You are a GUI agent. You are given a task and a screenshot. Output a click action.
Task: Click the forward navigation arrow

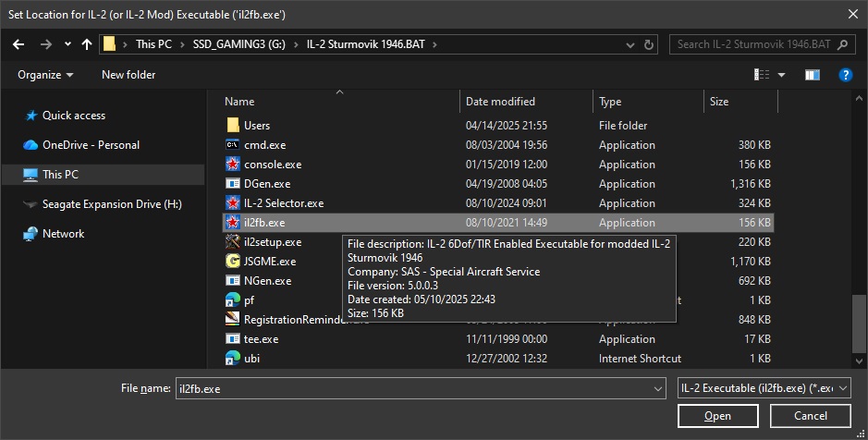(46, 44)
